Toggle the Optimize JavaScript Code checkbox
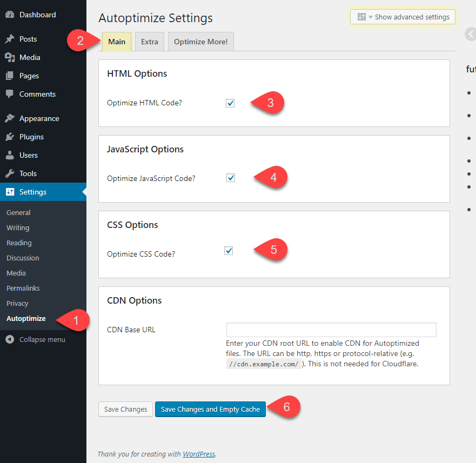Viewport: 476px width, 463px height. point(231,178)
